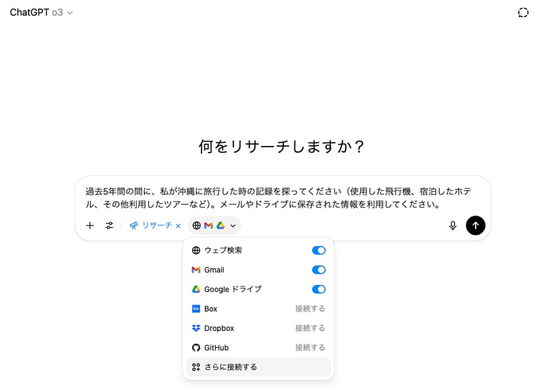The height and width of the screenshot is (392, 538).
Task: Open the tools settings sliders icon
Action: pyautogui.click(x=109, y=226)
